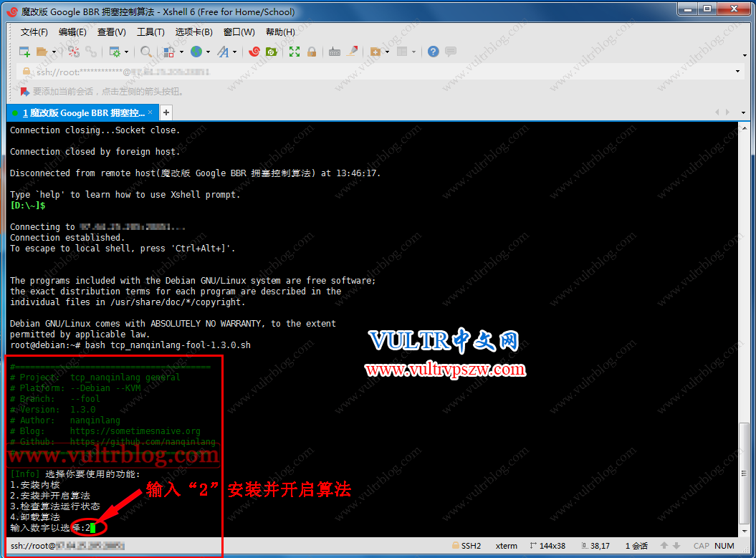Click the terminal scrollbar up arrow
Image resolution: width=756 pixels, height=558 pixels.
tap(744, 129)
